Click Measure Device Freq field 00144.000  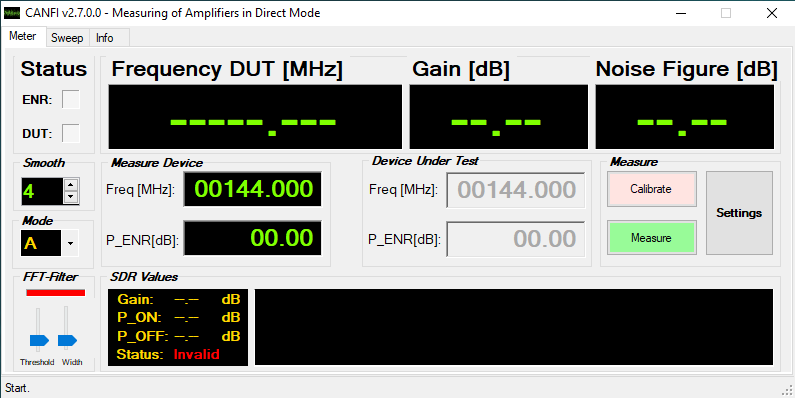pos(252,189)
